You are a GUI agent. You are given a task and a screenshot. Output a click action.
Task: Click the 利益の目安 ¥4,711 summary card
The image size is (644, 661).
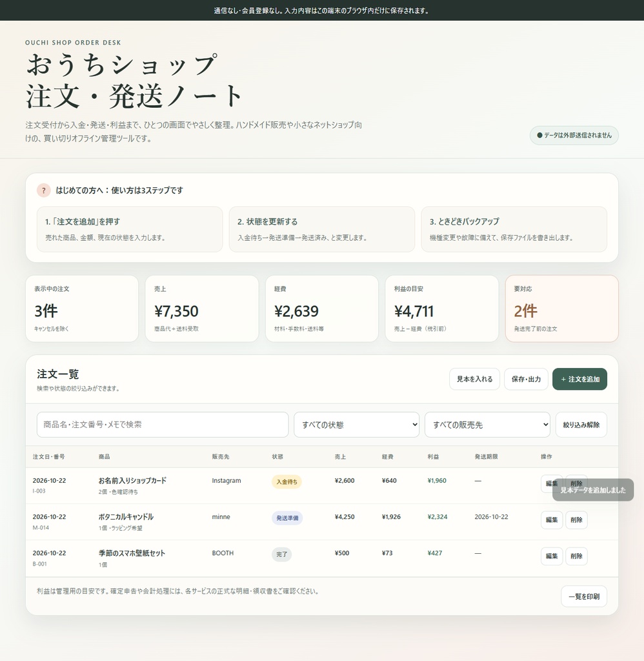[441, 309]
